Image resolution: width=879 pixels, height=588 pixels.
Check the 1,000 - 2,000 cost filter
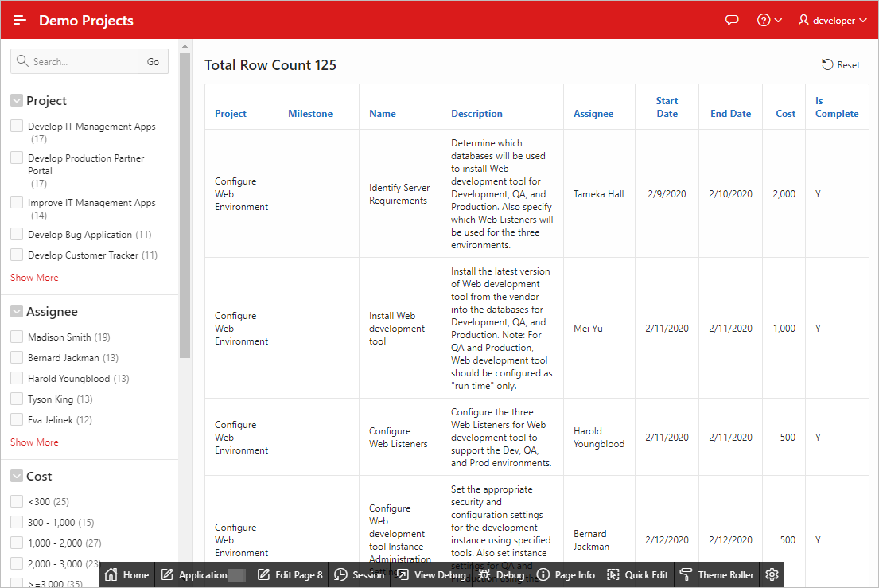tap(17, 543)
